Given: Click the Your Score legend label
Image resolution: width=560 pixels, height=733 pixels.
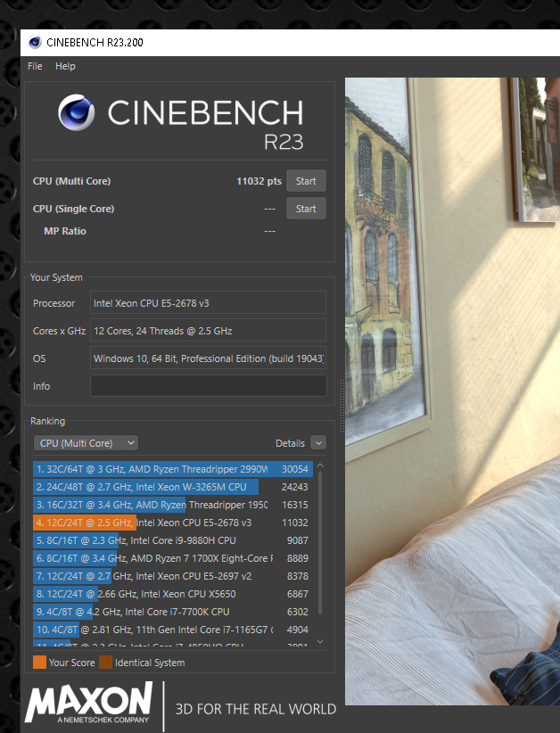Looking at the screenshot, I should pos(72,663).
